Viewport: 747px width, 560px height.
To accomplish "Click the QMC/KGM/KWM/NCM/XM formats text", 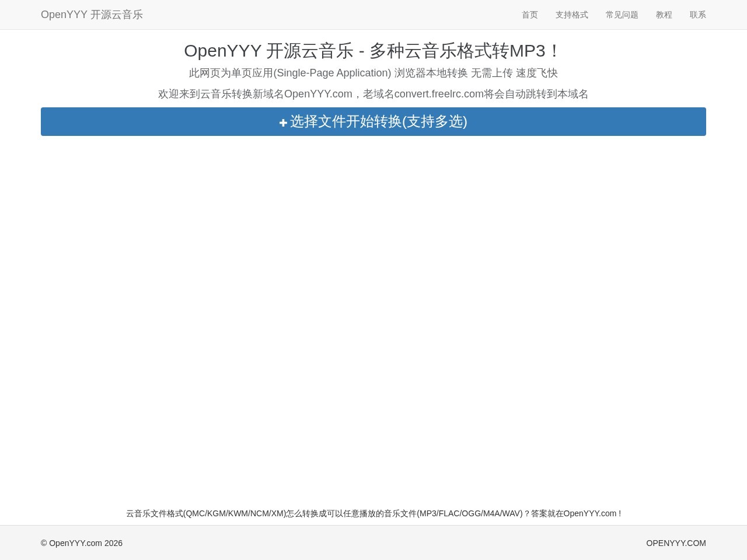I will point(235,513).
